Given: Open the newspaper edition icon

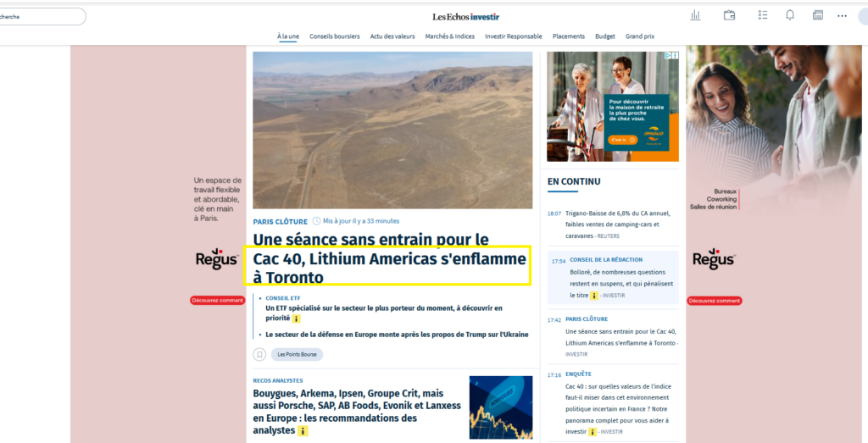Looking at the screenshot, I should (818, 15).
